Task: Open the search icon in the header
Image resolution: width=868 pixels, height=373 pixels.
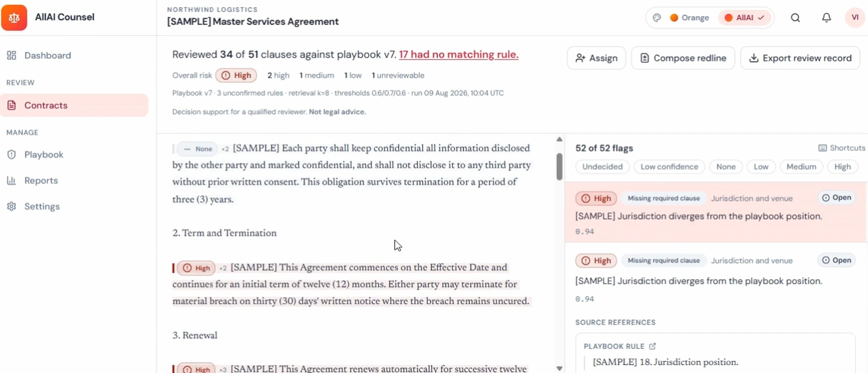Action: click(795, 18)
